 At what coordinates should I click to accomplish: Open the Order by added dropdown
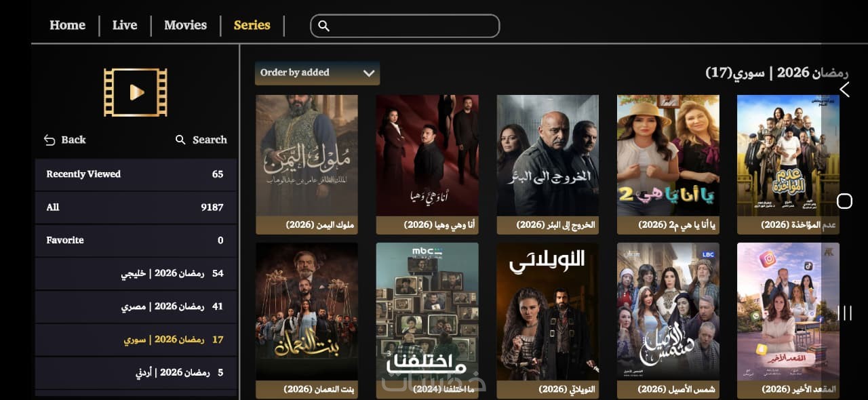(317, 73)
